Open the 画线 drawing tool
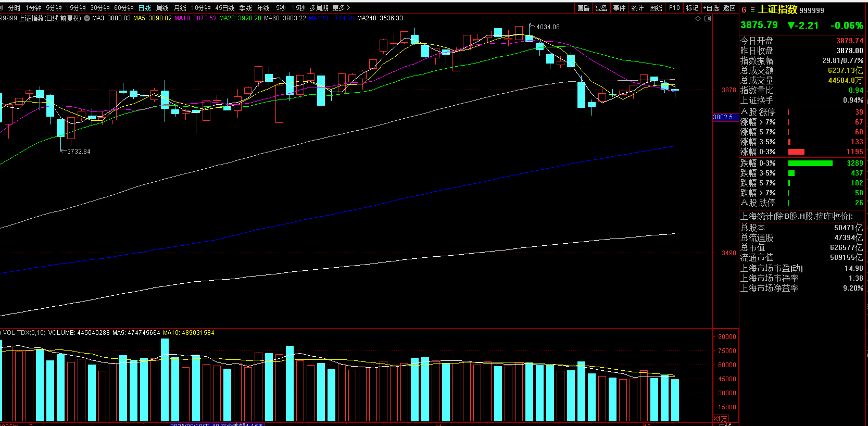868x426 pixels. tap(656, 8)
